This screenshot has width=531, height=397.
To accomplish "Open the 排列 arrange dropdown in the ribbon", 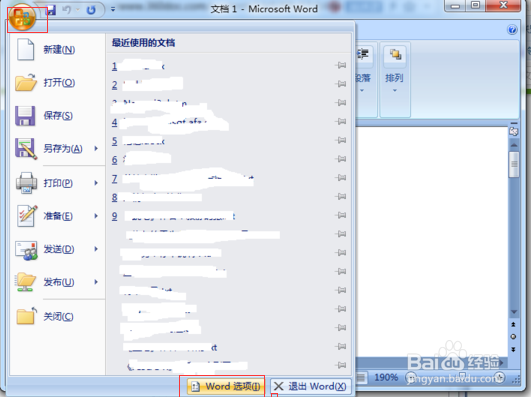I will coord(395,90).
